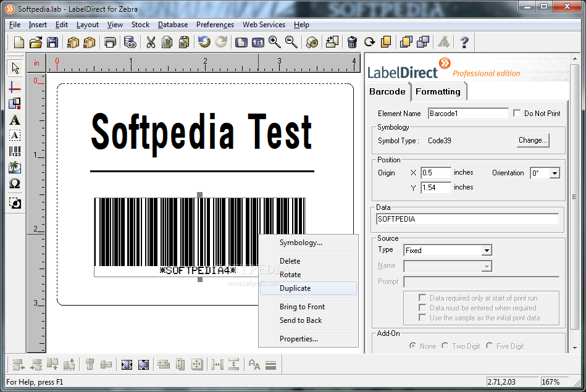
Task: Switch to the Formatting tab
Action: tap(438, 91)
